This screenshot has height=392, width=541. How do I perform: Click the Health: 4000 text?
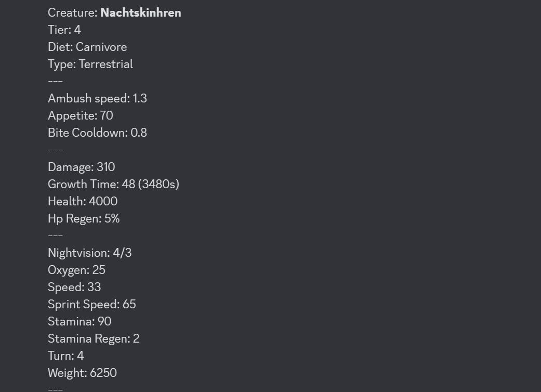pyautogui.click(x=83, y=201)
